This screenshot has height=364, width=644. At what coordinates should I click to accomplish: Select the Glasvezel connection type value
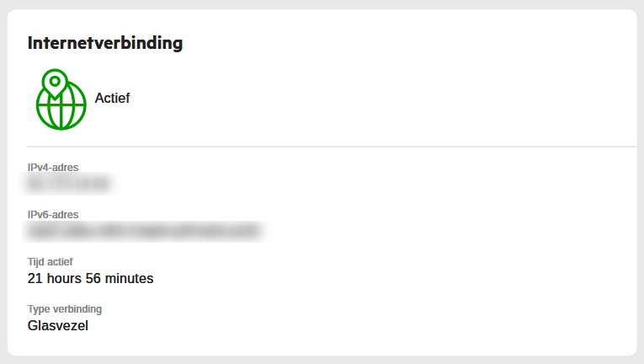(58, 325)
